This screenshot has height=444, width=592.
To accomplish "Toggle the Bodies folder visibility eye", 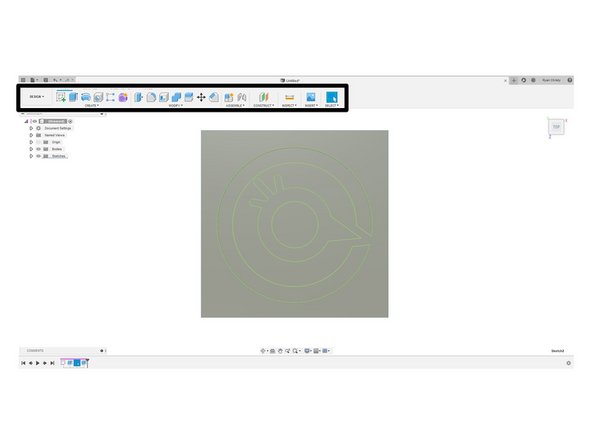I will pos(39,149).
